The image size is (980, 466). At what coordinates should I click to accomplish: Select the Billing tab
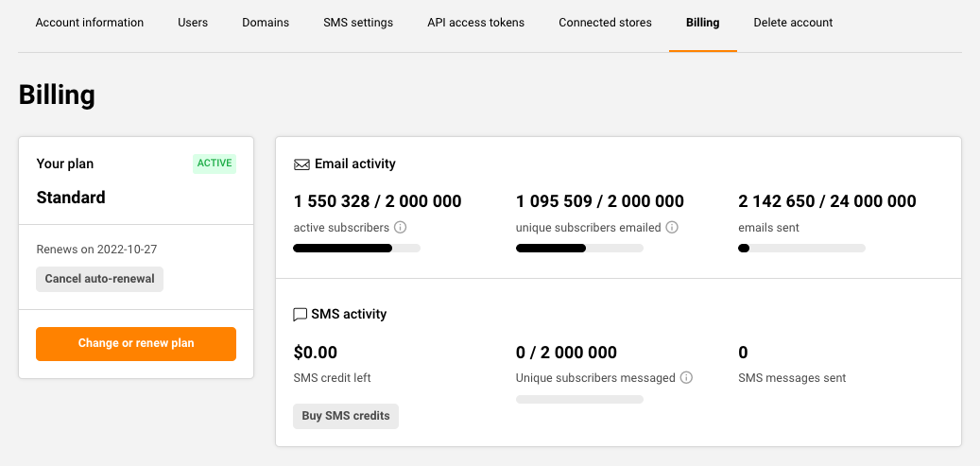[702, 23]
